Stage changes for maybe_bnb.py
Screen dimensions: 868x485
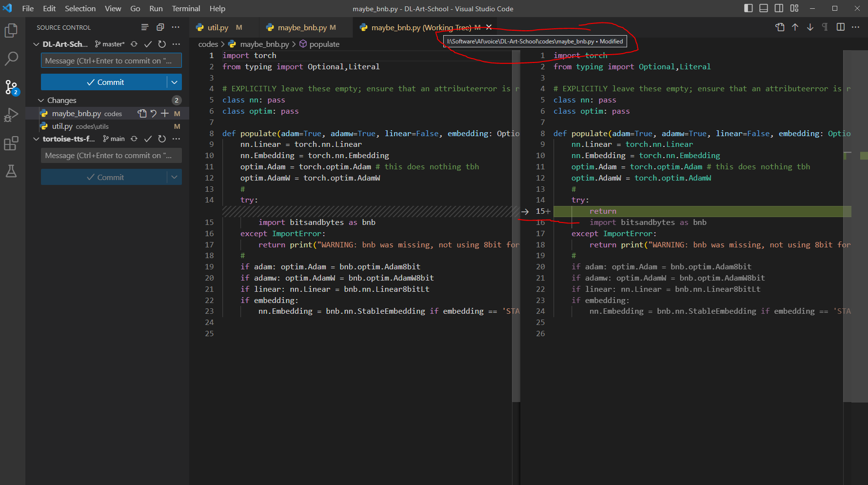165,113
